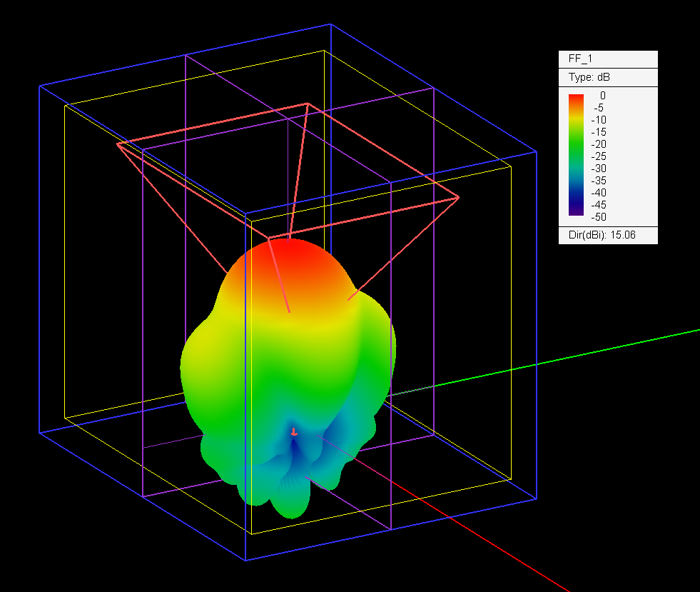This screenshot has height=592, width=700.
Task: Click the top corner of the blue bounding box
Action: (x=330, y=25)
